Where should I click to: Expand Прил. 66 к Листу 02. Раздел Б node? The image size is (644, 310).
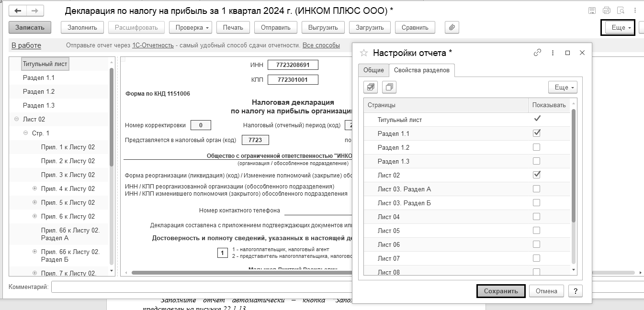coord(34,252)
